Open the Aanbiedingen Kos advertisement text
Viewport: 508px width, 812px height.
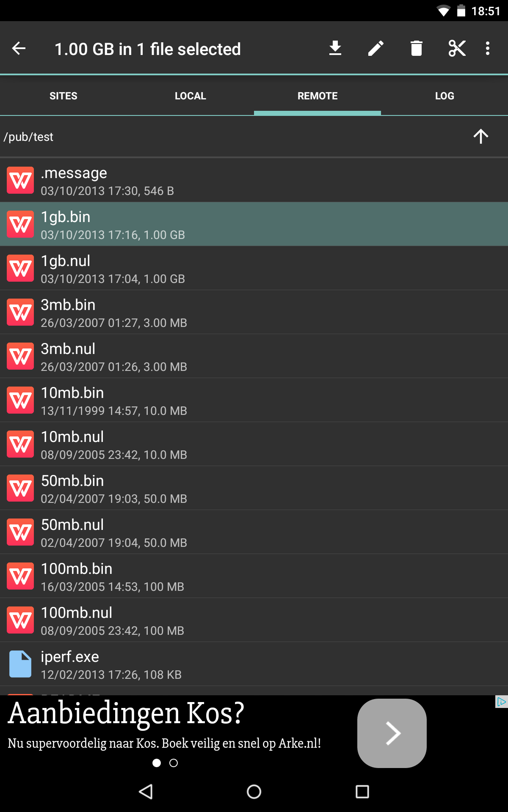(126, 713)
